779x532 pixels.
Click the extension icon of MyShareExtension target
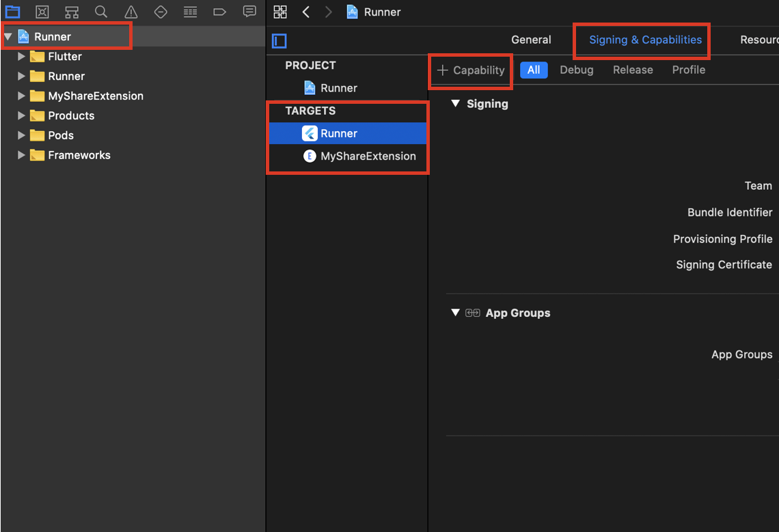point(310,156)
